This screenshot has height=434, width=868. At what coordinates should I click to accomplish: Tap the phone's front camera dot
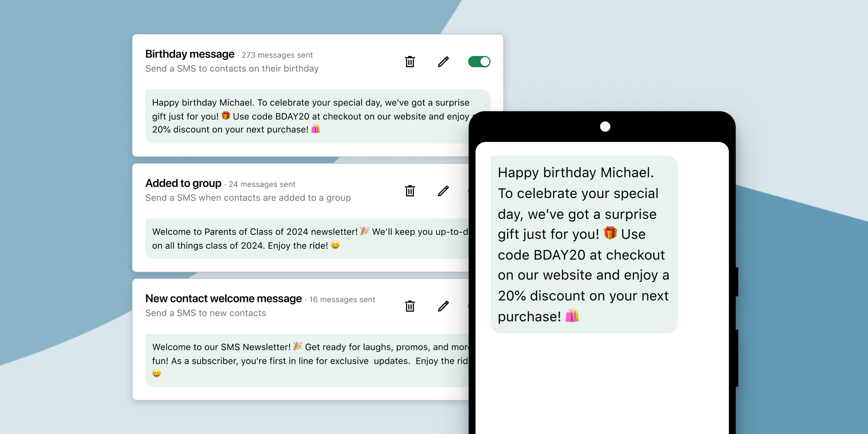605,126
